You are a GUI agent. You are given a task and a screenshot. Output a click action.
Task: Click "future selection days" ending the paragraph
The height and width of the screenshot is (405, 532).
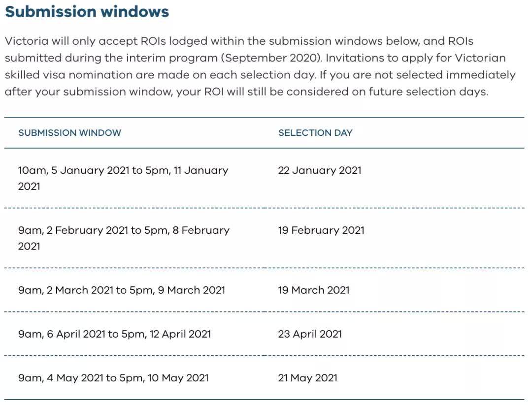(428, 92)
